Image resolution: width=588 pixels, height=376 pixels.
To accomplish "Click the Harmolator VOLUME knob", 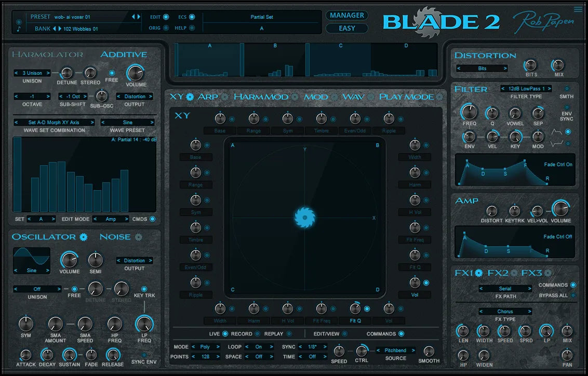I will [x=136, y=73].
